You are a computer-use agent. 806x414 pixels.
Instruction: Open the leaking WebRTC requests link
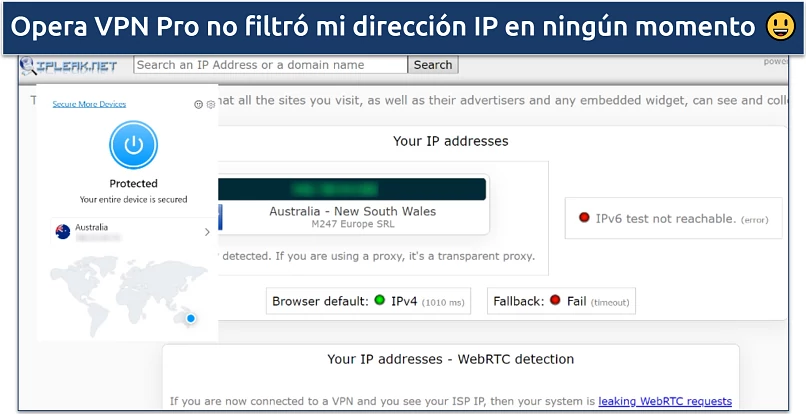(x=665, y=401)
